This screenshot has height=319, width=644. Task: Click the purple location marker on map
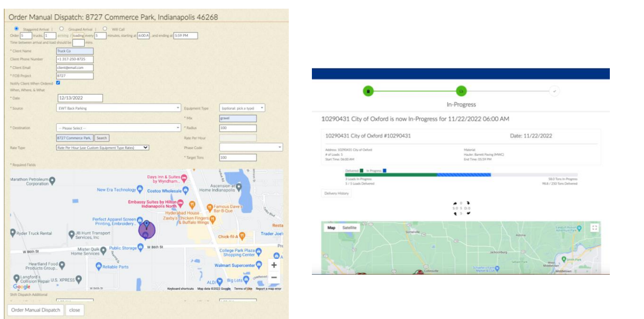pyautogui.click(x=146, y=229)
